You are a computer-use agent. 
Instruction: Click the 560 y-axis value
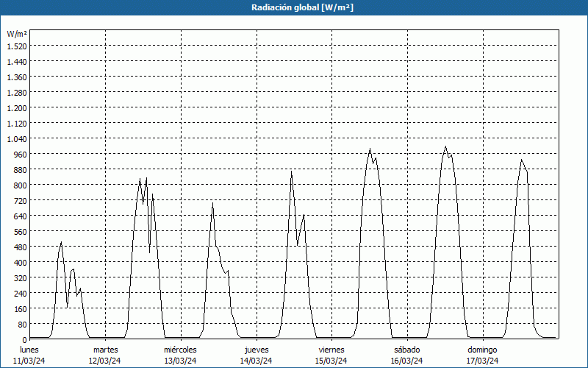click(x=21, y=231)
